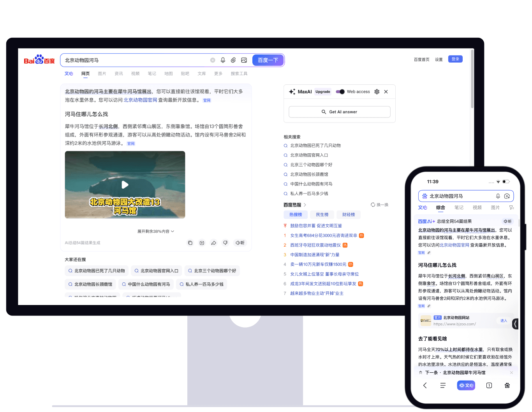
Task: Open 百度首页 link
Action: 421,60
